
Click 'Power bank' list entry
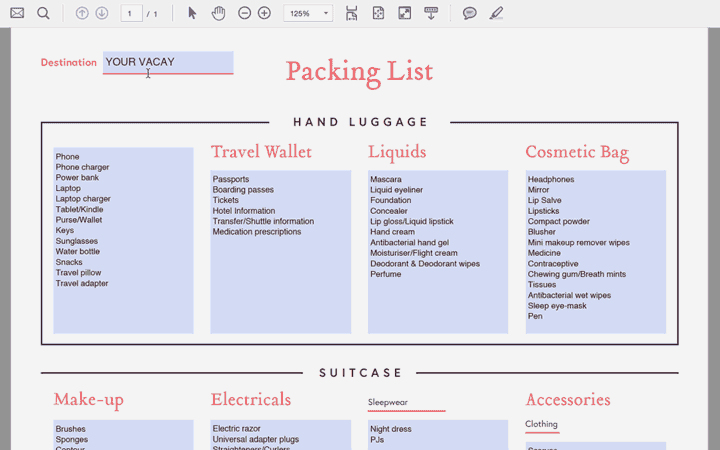[77, 177]
